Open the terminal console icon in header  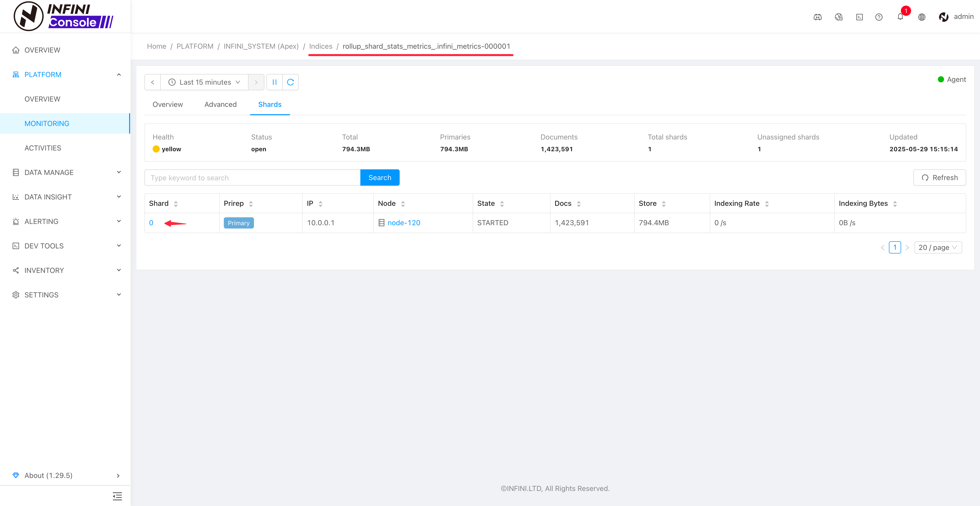[859, 17]
